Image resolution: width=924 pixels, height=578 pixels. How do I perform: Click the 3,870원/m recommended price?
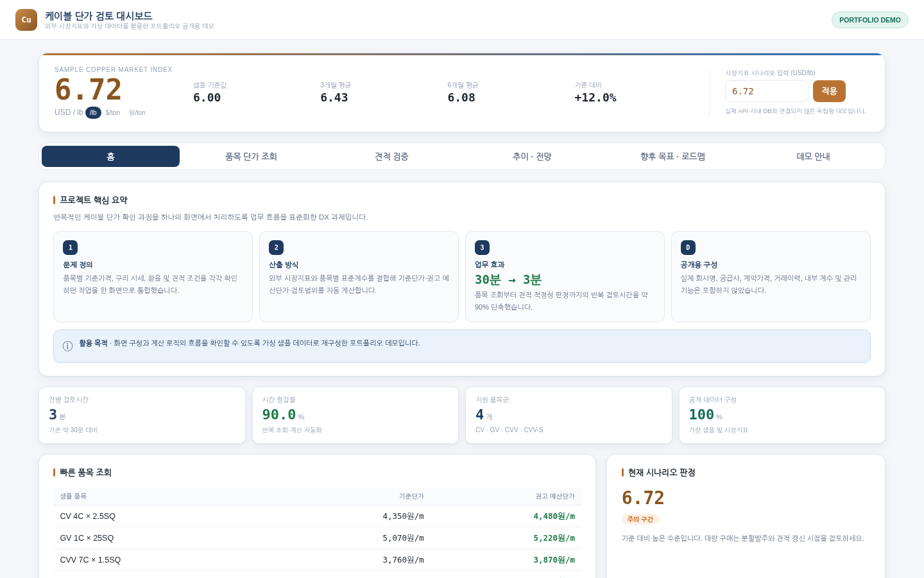554,560
